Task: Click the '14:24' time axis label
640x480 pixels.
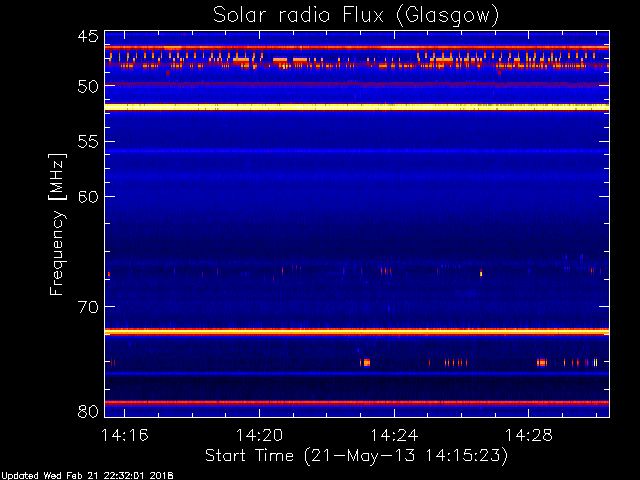Action: tap(394, 435)
